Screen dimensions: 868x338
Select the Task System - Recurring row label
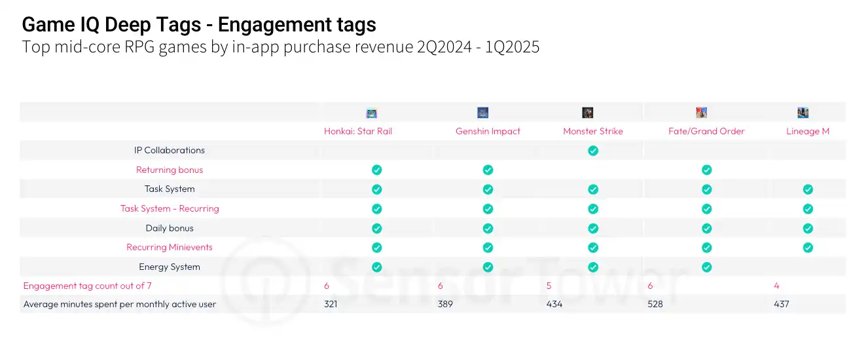pyautogui.click(x=170, y=209)
